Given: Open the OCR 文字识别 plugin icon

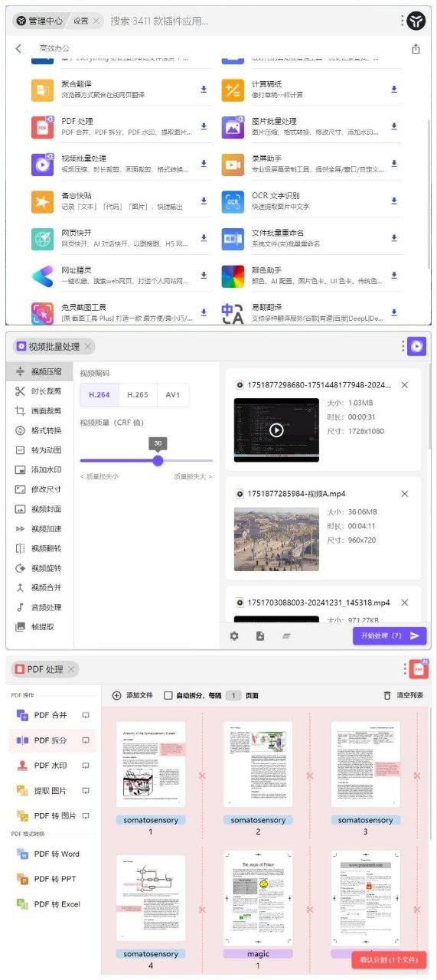Looking at the screenshot, I should pyautogui.click(x=233, y=201).
